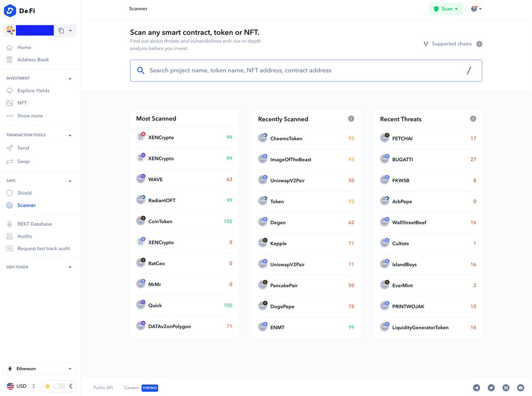Open Kepple scan result
The width and height of the screenshot is (532, 396).
click(x=306, y=243)
